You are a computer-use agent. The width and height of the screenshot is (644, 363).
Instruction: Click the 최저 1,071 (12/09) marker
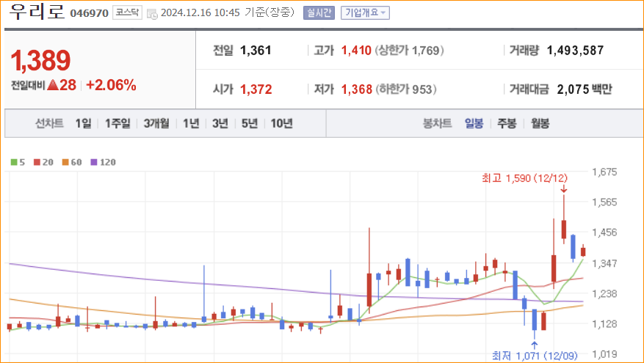(535, 355)
